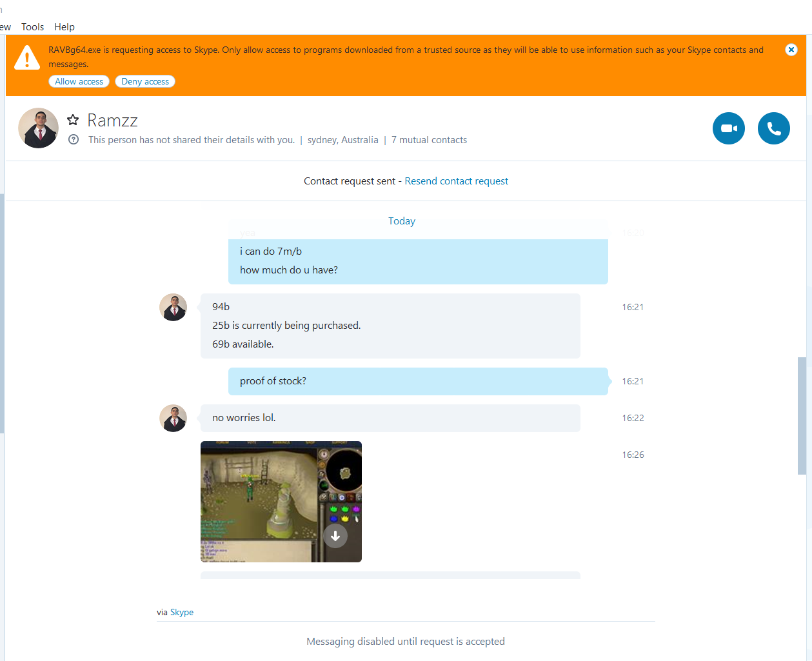Screen dimensions: 812x661
Task: Click Ramzz's avatar beside 'no worries lol.'
Action: (173, 419)
